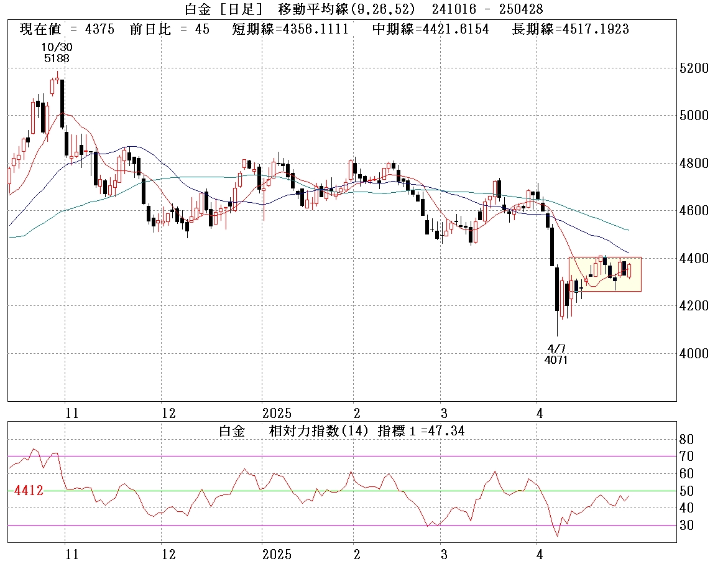Click month 3 label under RSI chart
This screenshot has height=561, width=728.
tap(443, 554)
